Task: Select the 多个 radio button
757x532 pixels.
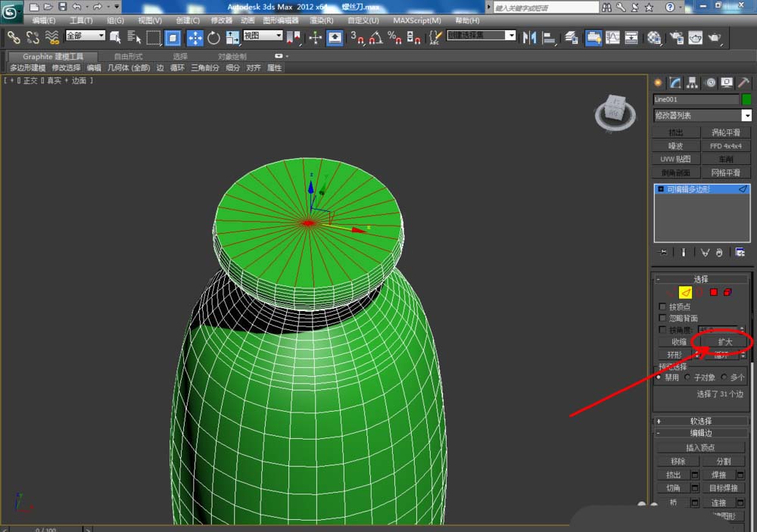Action: coord(724,377)
